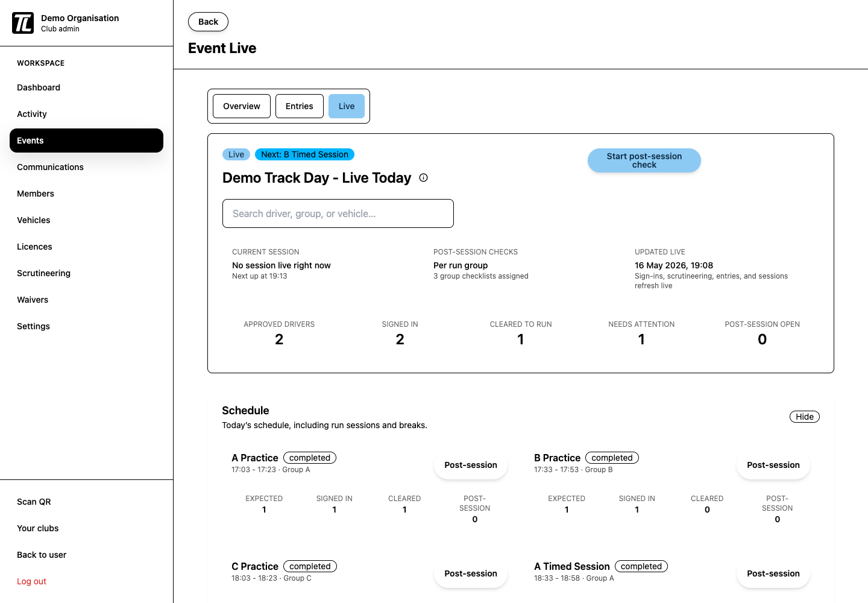Click '18:33 - 18:58 · Group A' time text
868x603 pixels.
coord(574,578)
